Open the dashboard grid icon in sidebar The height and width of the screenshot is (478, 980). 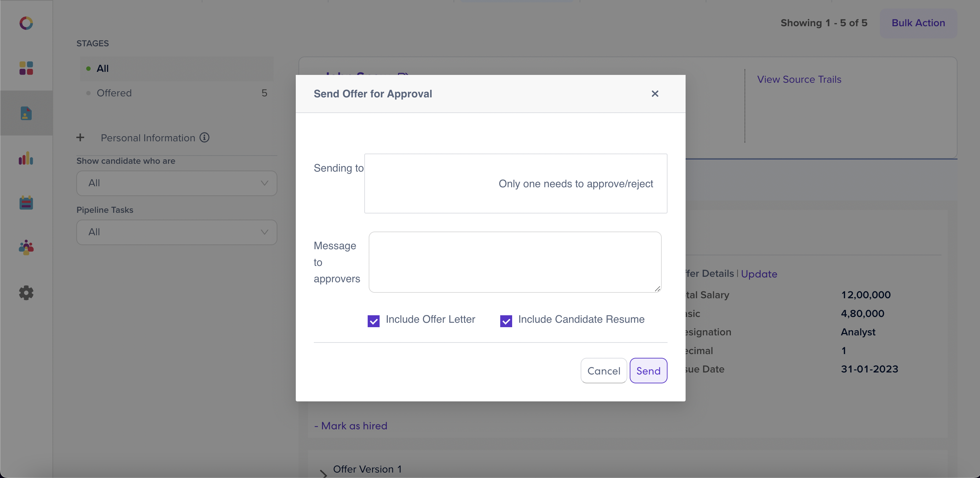pos(26,68)
